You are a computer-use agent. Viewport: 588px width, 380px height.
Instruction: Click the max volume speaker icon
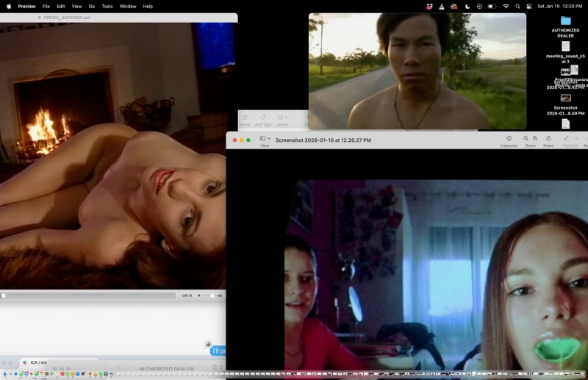pyautogui.click(x=220, y=295)
